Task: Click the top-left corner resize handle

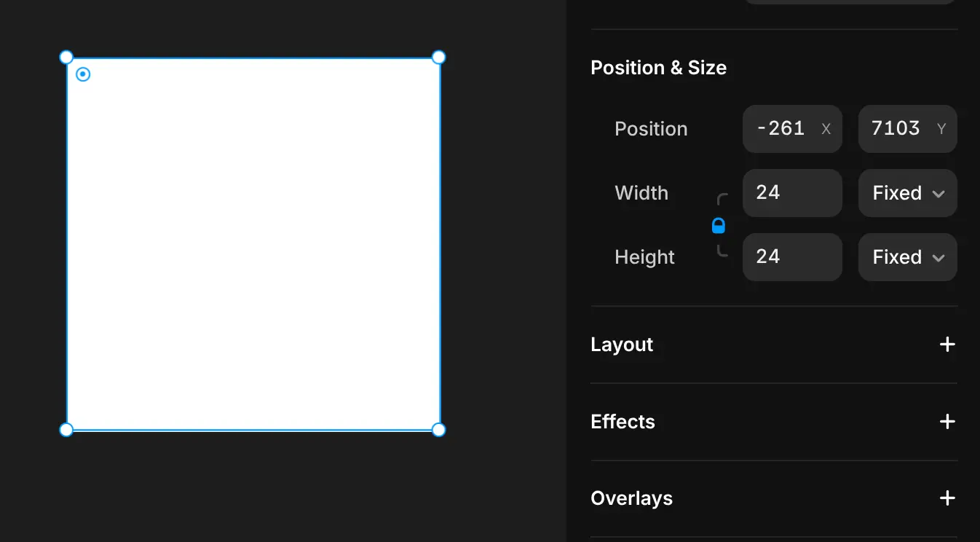Action: [x=66, y=58]
